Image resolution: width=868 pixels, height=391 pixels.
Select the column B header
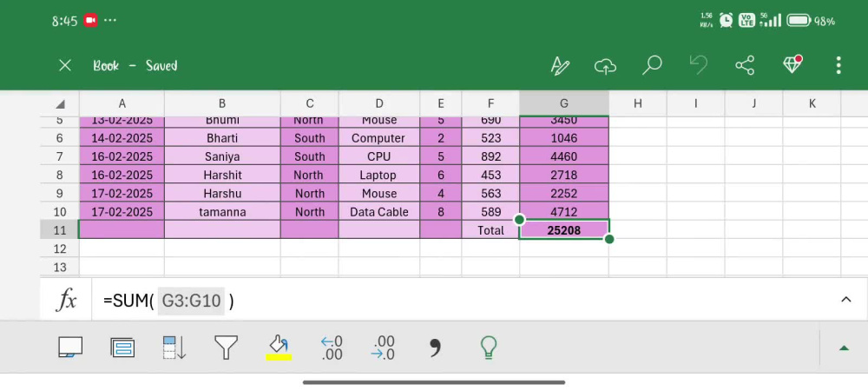(x=222, y=103)
